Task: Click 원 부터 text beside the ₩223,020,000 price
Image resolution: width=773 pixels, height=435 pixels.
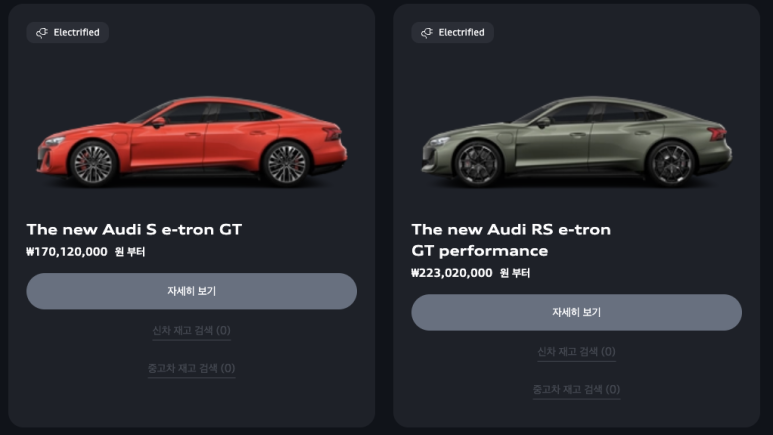Action: pyautogui.click(x=515, y=273)
